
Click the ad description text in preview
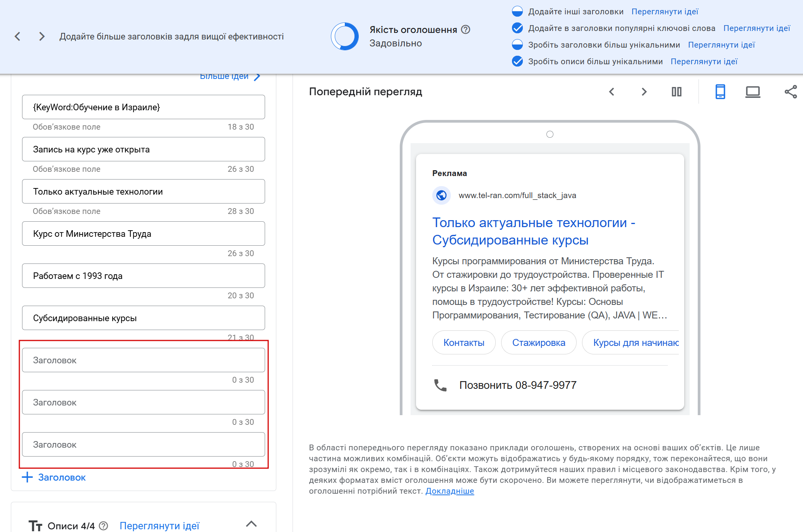click(550, 288)
